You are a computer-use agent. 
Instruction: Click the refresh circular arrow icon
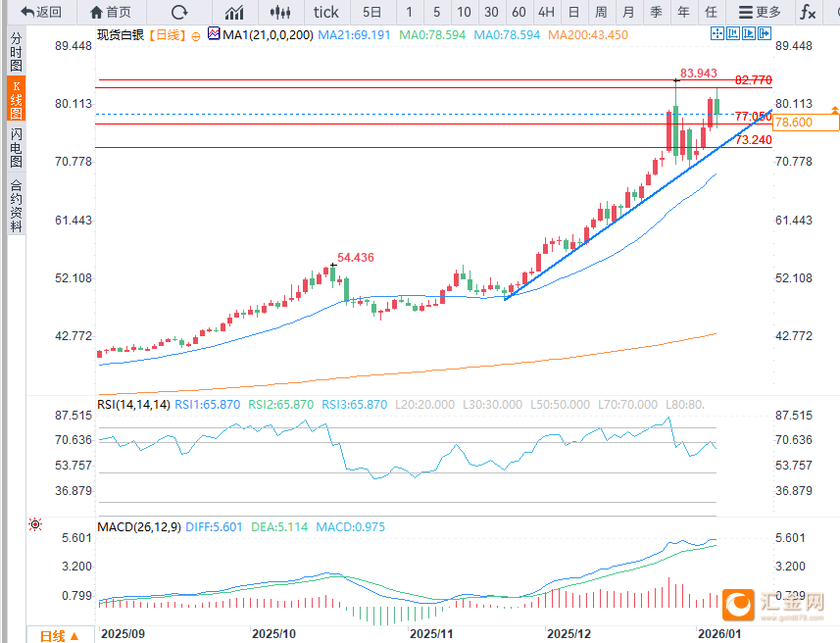coord(178,12)
